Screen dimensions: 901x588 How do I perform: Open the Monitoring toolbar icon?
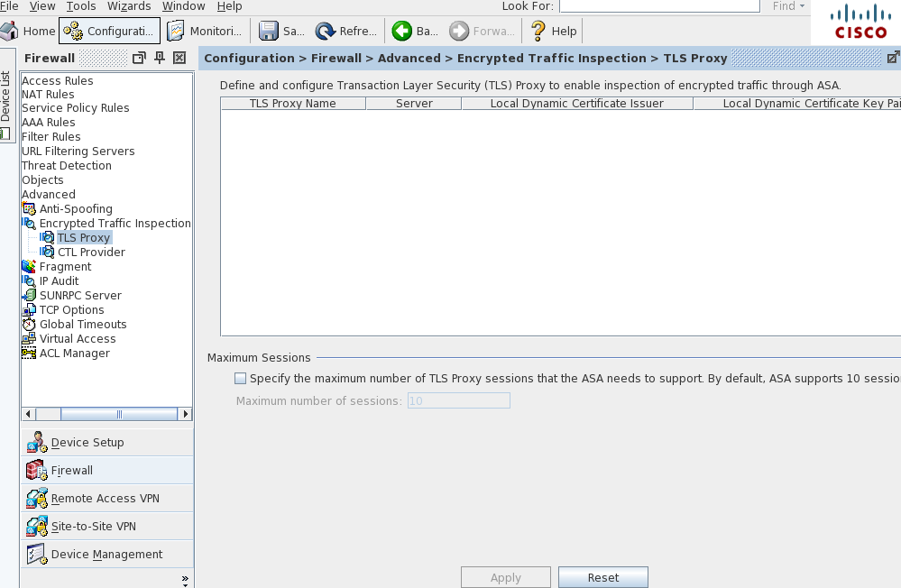coord(175,31)
